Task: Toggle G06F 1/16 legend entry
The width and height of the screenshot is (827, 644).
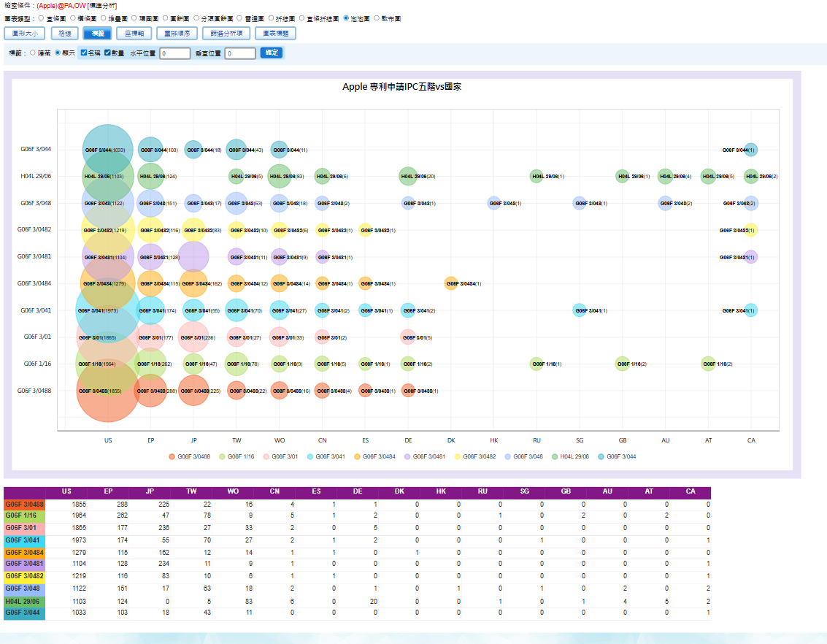Action: pyautogui.click(x=236, y=457)
